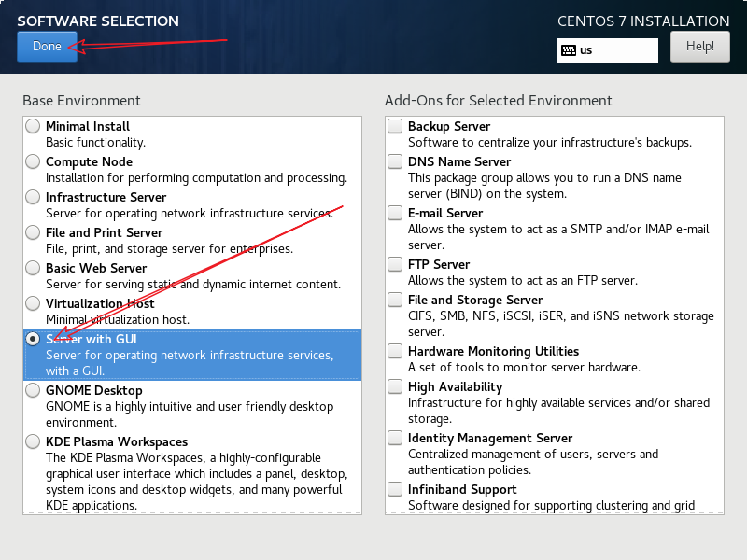Image resolution: width=747 pixels, height=560 pixels.
Task: Click 'Backup Server' label text
Action: [449, 126]
